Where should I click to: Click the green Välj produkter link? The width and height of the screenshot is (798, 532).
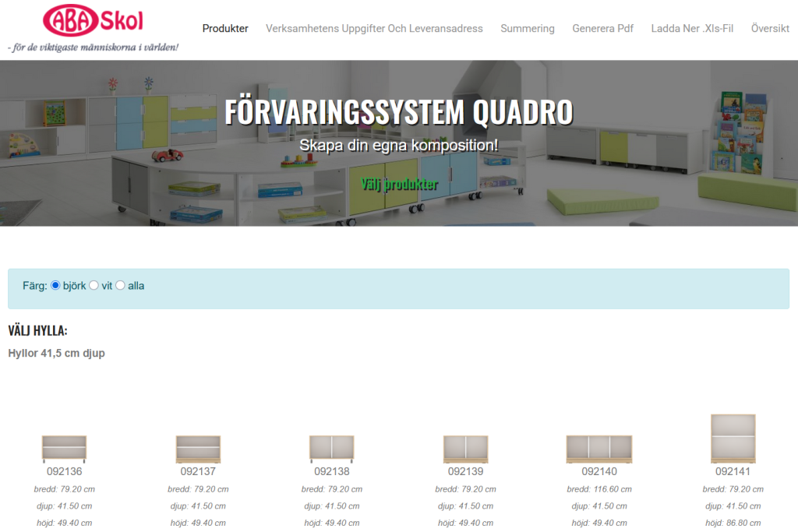coord(399,185)
